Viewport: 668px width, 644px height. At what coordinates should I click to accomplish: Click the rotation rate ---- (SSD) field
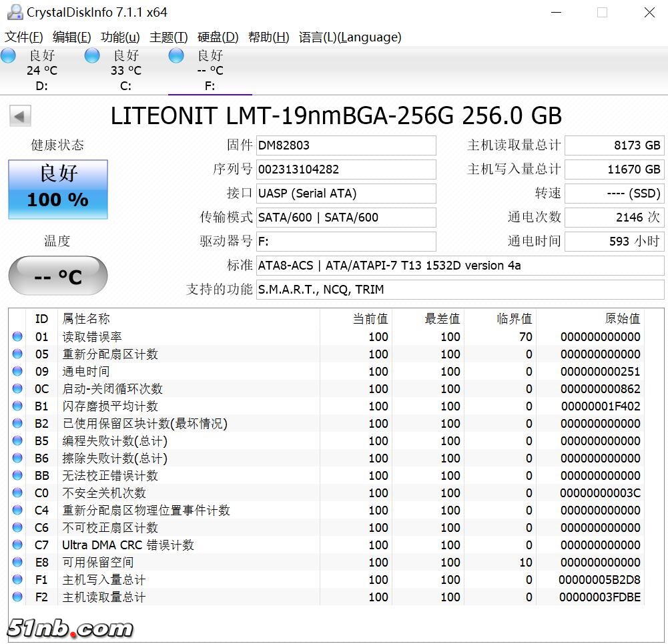(615, 194)
